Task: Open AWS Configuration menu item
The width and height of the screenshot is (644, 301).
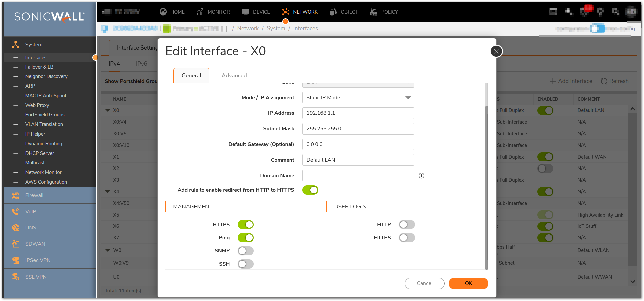Action: pos(46,182)
